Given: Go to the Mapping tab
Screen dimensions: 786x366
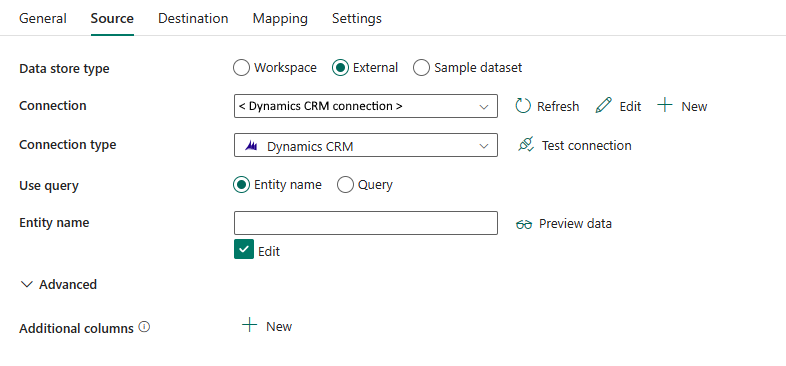Looking at the screenshot, I should pos(280,19).
